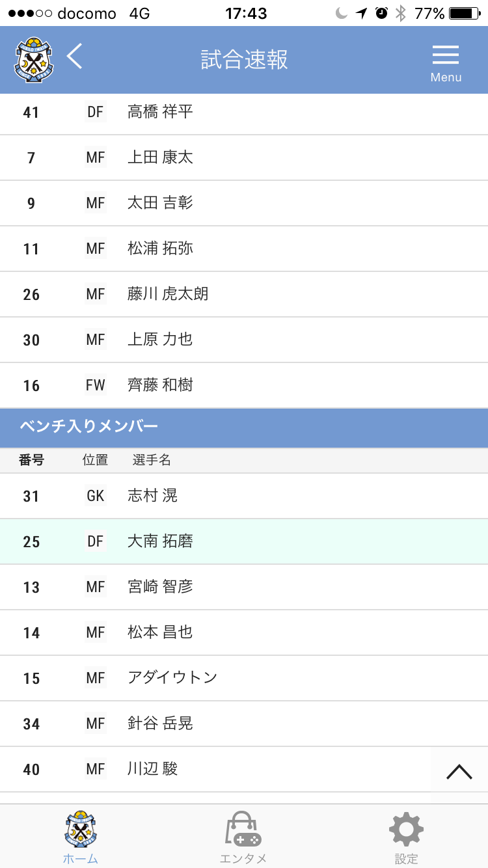
Task: Tap the アダイウトン player row
Action: tap(244, 678)
